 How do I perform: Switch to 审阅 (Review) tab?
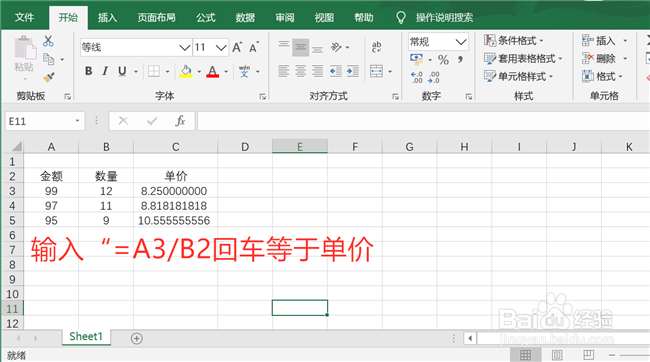(285, 17)
